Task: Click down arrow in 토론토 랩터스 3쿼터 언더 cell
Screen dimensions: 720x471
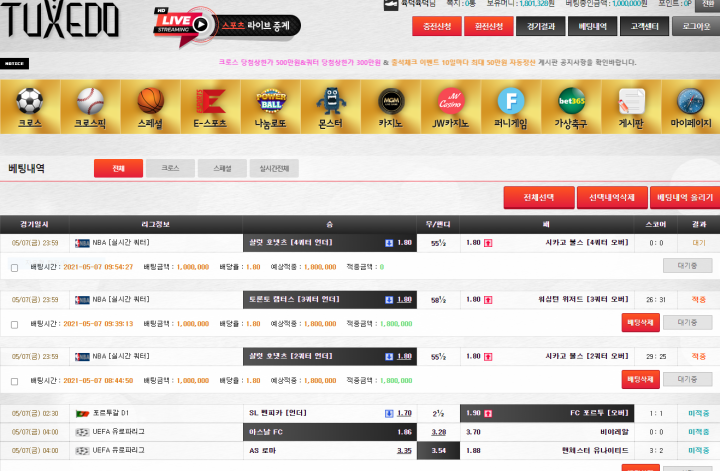Action: click(389, 300)
